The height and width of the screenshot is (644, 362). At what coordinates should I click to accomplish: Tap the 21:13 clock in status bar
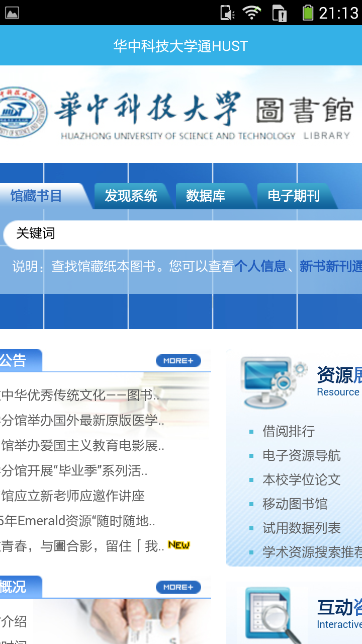click(x=339, y=13)
